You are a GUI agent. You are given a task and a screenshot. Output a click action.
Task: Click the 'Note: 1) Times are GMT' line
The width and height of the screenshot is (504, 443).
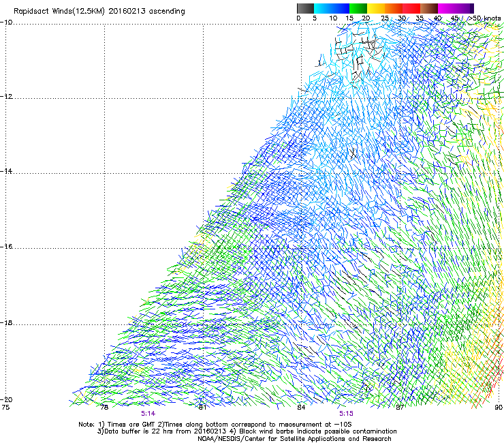pyautogui.click(x=215, y=425)
